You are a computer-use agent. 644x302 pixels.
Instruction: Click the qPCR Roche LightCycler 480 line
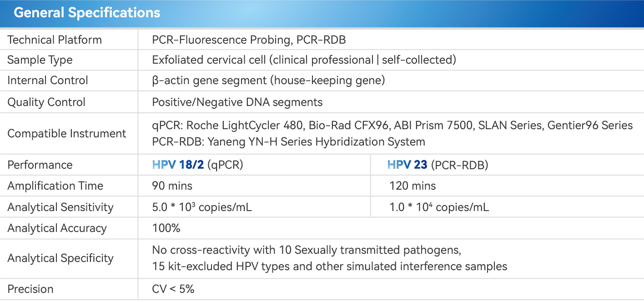392,125
